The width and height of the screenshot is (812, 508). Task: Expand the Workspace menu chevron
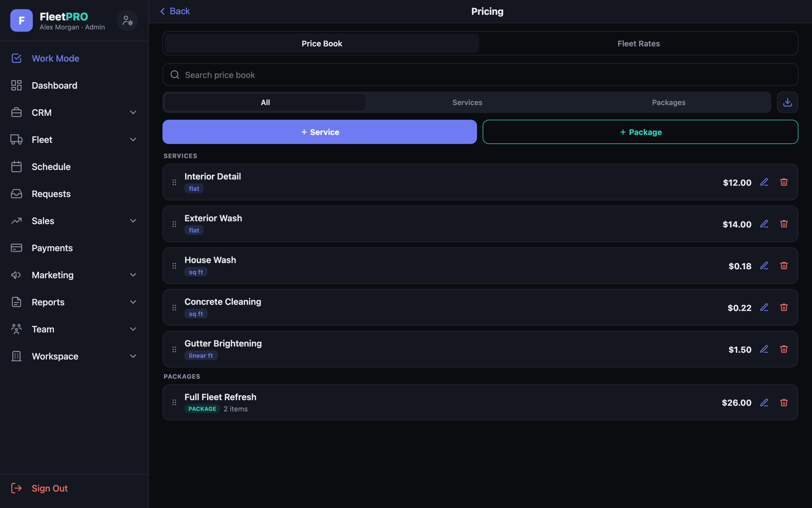133,356
